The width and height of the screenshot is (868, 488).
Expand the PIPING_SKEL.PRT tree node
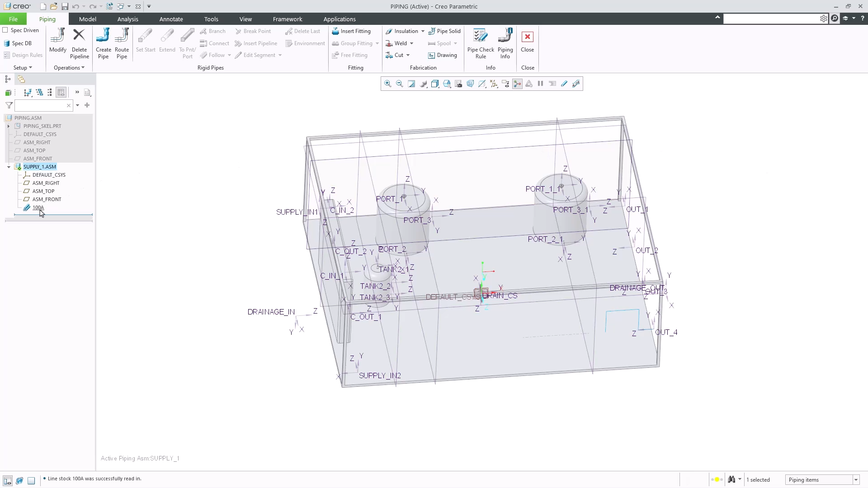[8, 126]
